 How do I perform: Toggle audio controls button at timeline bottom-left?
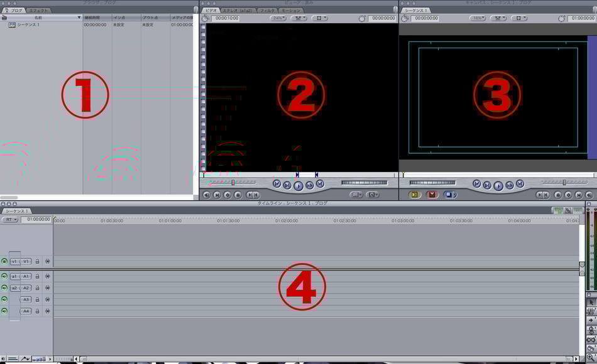[3, 359]
